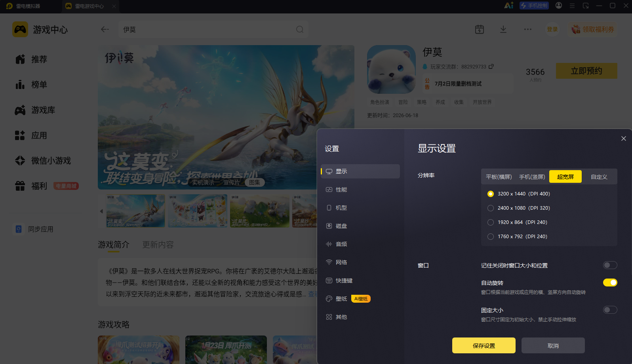632x364 pixels.
Task: Go to the 游戏库 game library
Action: pos(35,110)
